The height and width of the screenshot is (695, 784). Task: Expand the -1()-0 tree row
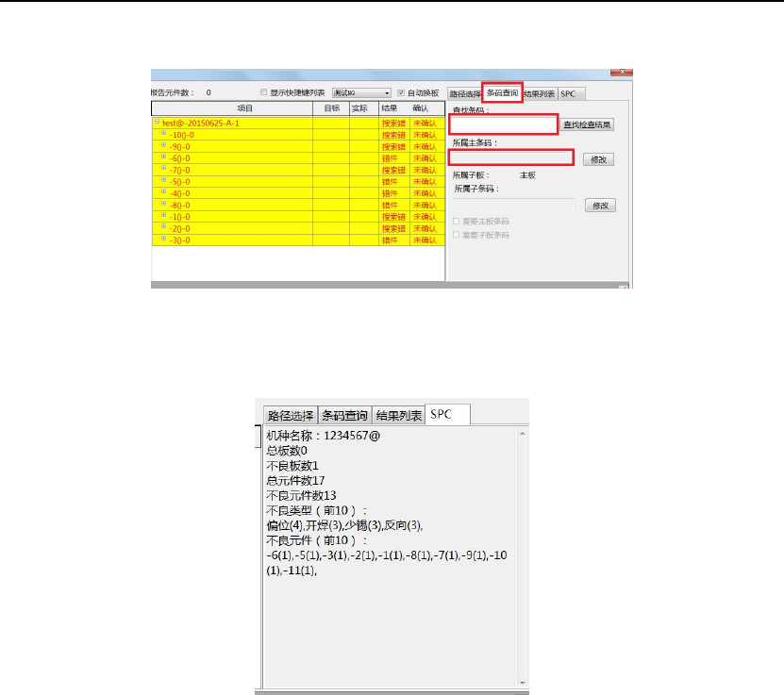pos(163,215)
